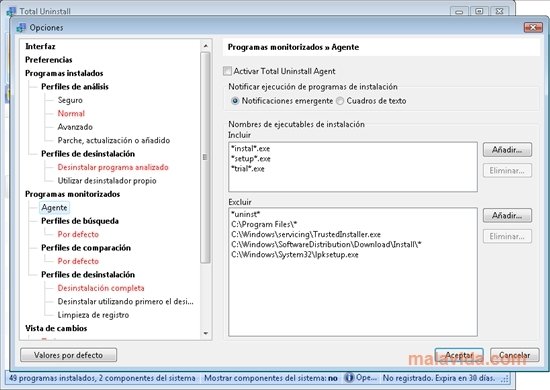Image resolution: width=550 pixels, height=390 pixels.
Task: Dismiss dialog with Cancelar button
Action: tap(515, 355)
